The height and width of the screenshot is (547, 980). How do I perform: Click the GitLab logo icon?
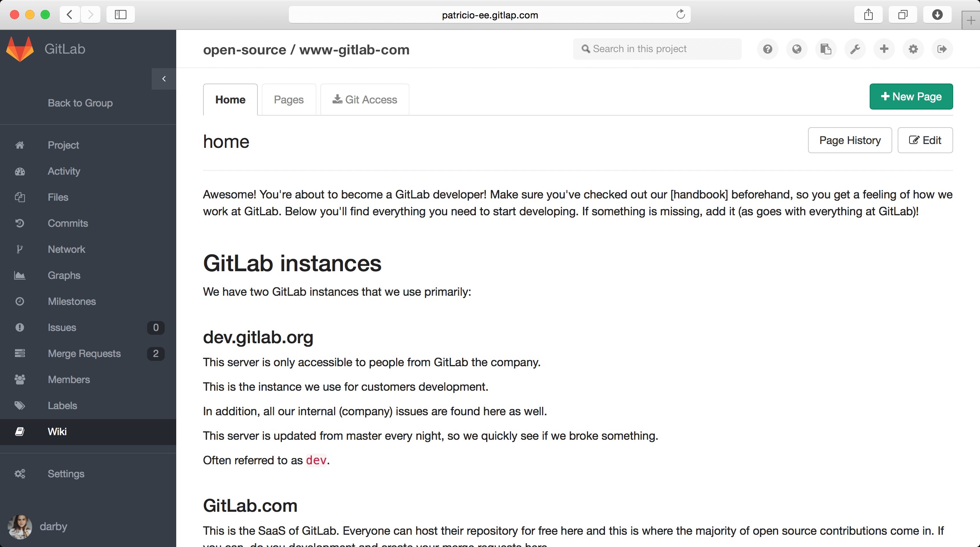tap(20, 48)
